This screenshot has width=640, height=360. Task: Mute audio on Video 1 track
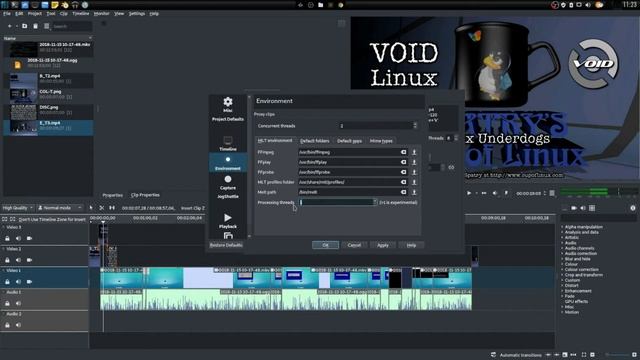point(18,282)
